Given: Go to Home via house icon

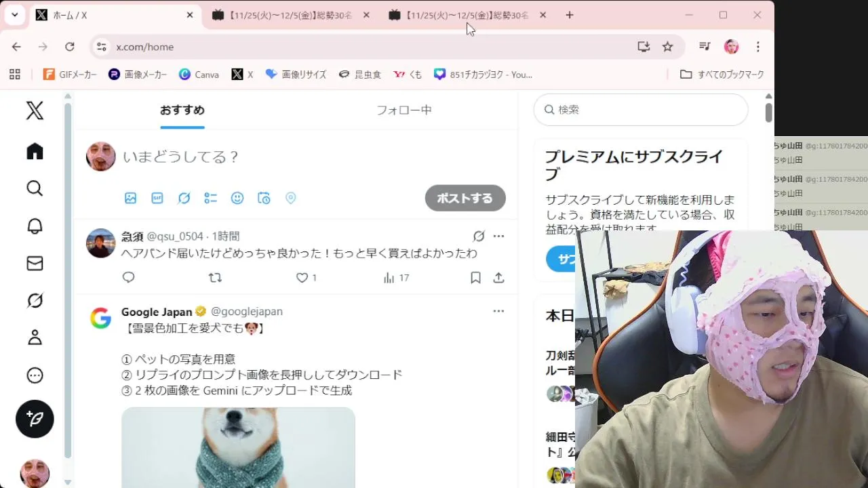Looking at the screenshot, I should click(35, 151).
